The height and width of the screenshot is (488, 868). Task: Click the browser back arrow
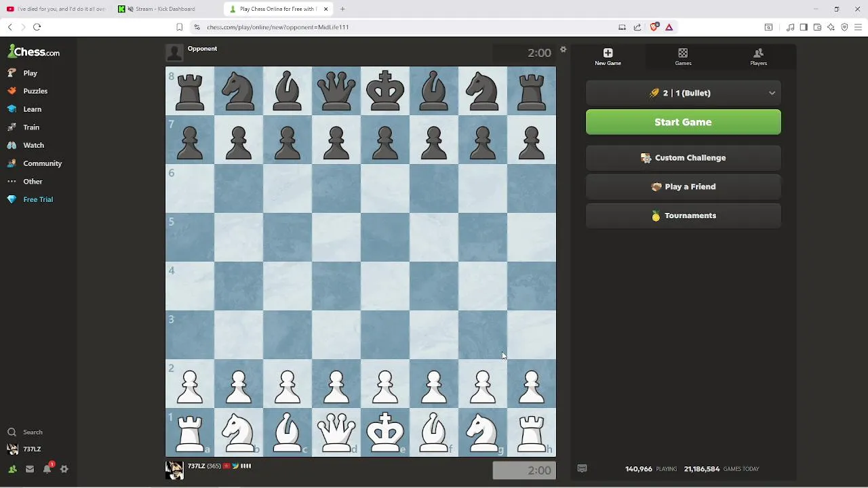click(x=9, y=27)
